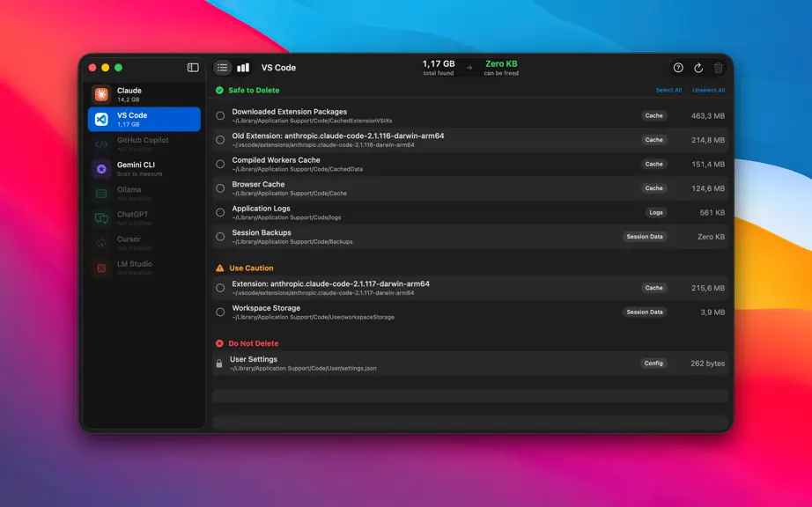Select Extension claude-code-2.1.117 circle
The width and height of the screenshot is (812, 507).
pyautogui.click(x=220, y=288)
